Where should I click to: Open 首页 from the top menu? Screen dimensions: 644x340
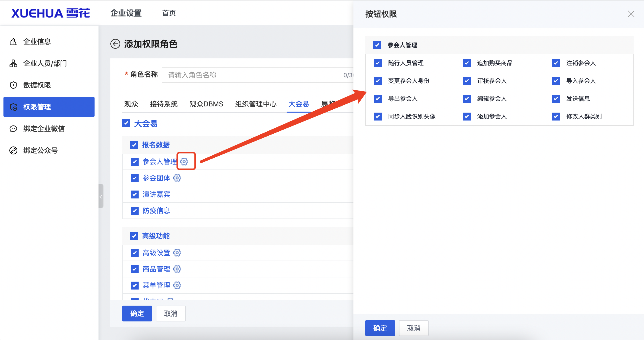coord(169,13)
